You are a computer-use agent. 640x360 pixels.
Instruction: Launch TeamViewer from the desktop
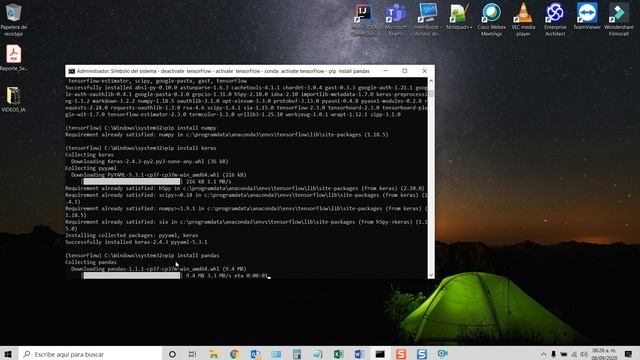point(587,17)
